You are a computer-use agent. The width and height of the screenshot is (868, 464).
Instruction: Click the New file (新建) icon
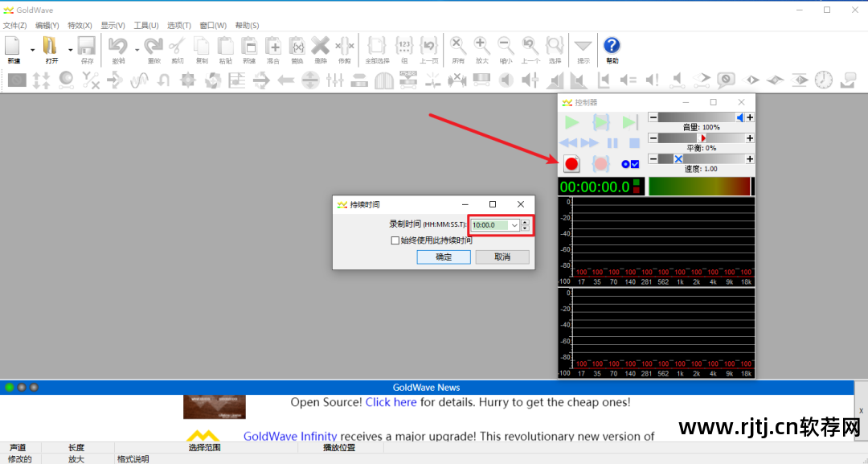14,47
